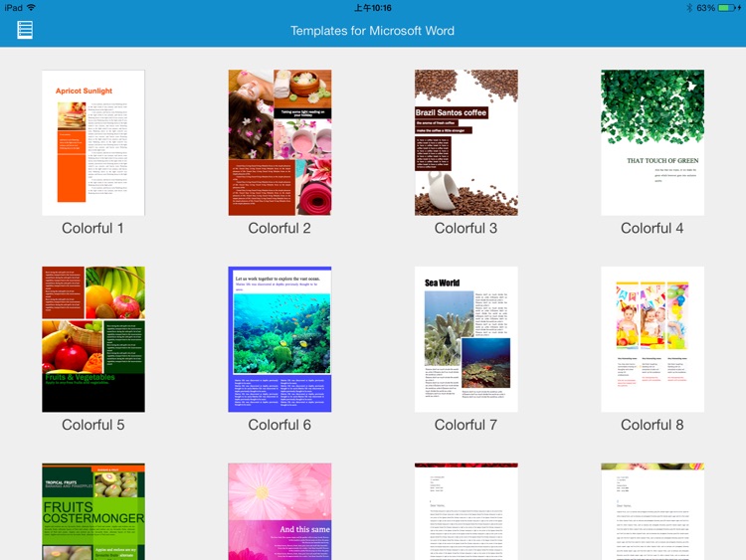Tap the 10:16 clock in status bar
This screenshot has height=560, width=746.
pyautogui.click(x=373, y=8)
